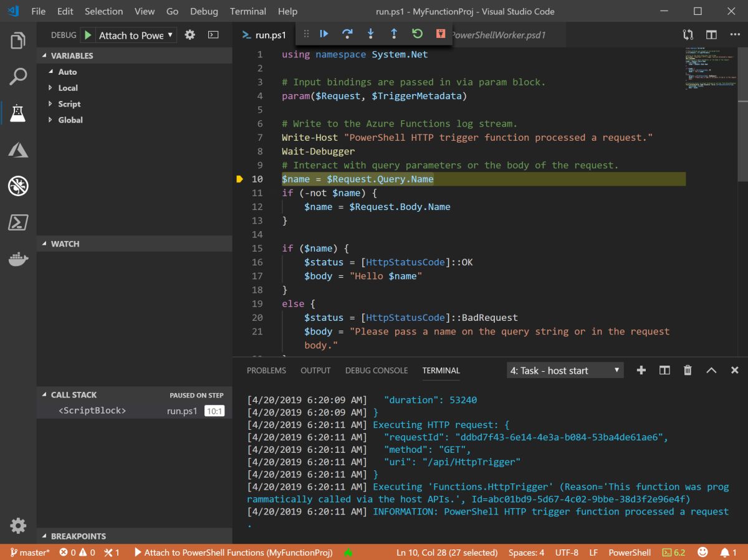The width and height of the screenshot is (748, 560).
Task: Click the Step Over debug button
Action: (347, 34)
